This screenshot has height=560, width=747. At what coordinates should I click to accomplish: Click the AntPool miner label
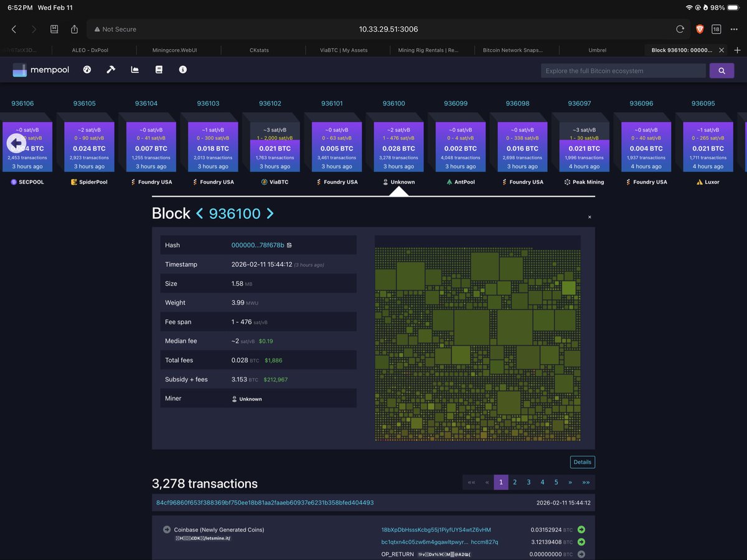[x=461, y=182]
